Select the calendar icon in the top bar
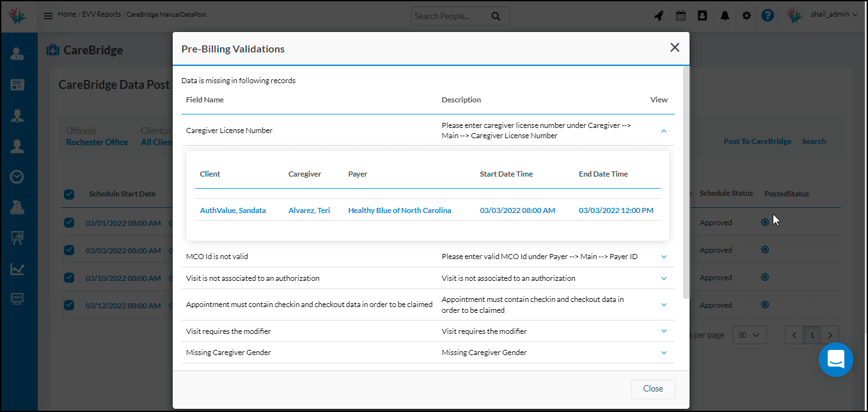Screen dimensions: 868x412 [x=681, y=14]
